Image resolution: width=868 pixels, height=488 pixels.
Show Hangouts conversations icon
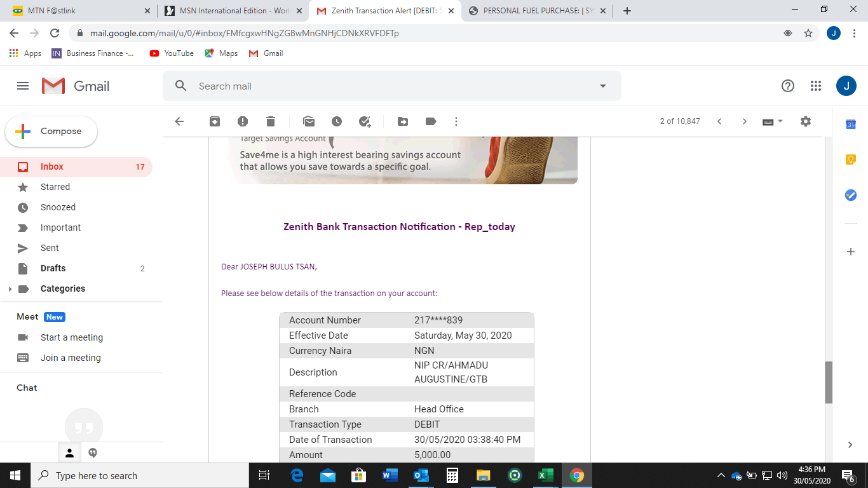point(93,453)
